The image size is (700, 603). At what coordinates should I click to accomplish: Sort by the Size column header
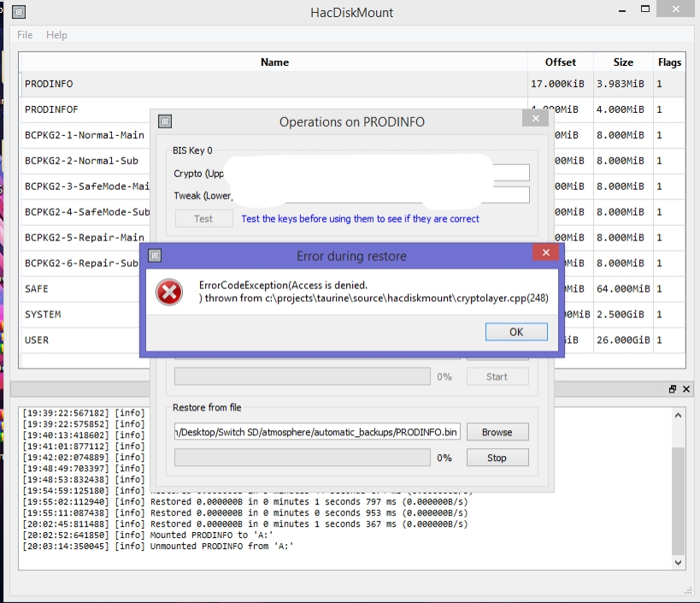pos(623,62)
